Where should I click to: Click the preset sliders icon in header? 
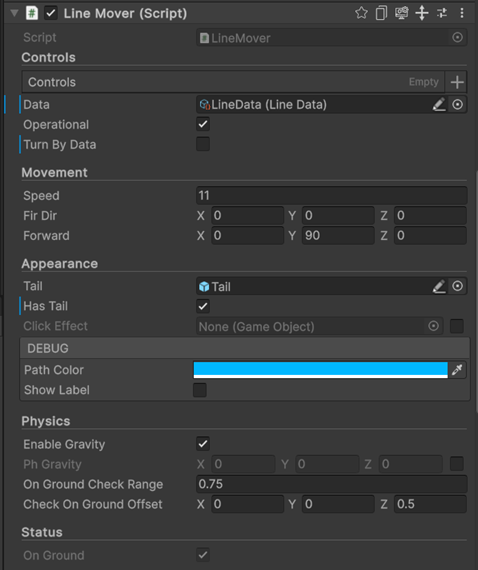click(442, 13)
